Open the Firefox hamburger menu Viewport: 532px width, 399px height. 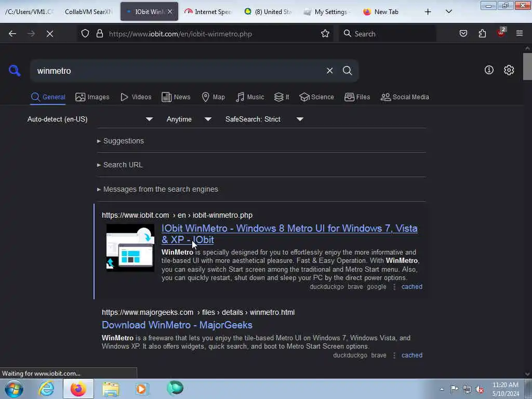tap(520, 34)
